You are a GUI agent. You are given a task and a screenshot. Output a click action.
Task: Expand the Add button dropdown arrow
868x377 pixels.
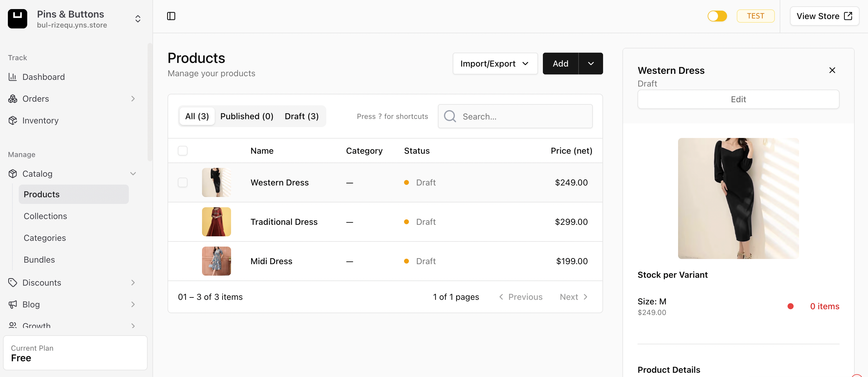click(591, 64)
